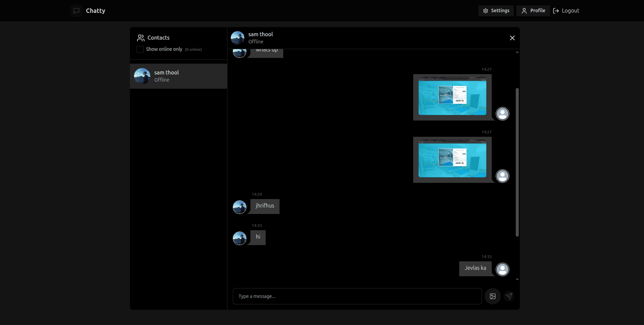The width and height of the screenshot is (644, 325).
Task: Click the Contacts people icon
Action: pyautogui.click(x=140, y=38)
